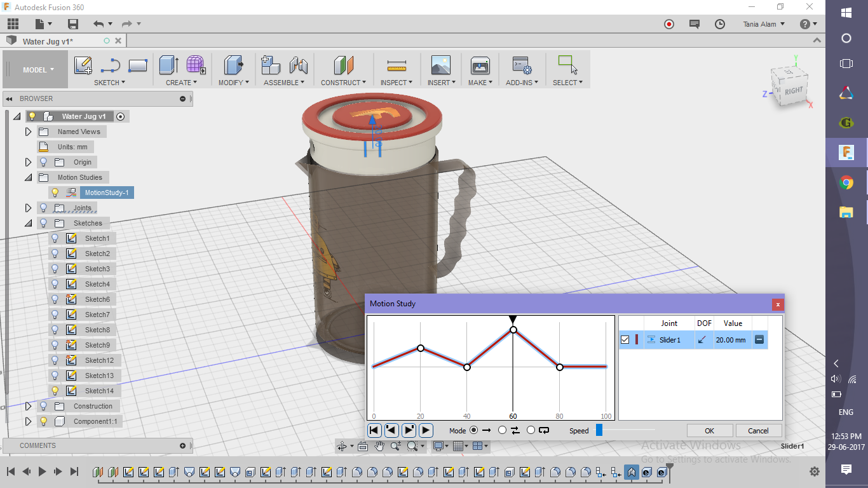Adjust the Motion Study Speed slider
Screen dimensions: 868x488
(x=599, y=430)
